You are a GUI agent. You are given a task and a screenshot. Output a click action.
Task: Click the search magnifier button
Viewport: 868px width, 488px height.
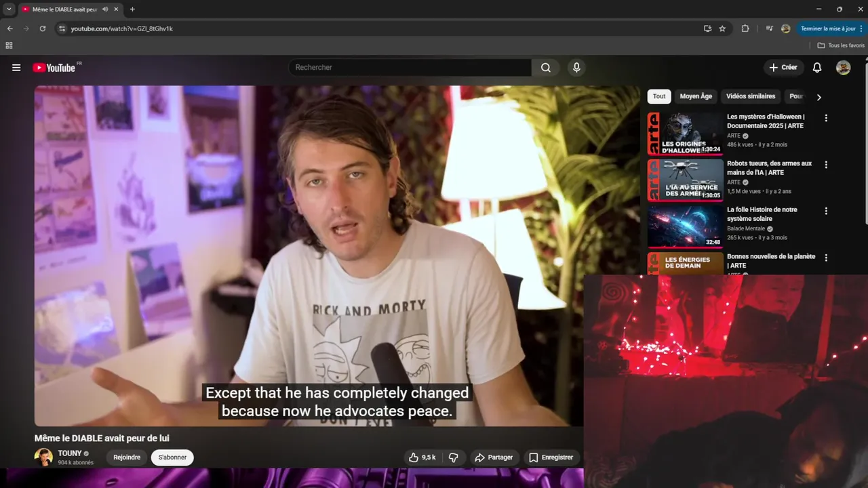(x=546, y=68)
